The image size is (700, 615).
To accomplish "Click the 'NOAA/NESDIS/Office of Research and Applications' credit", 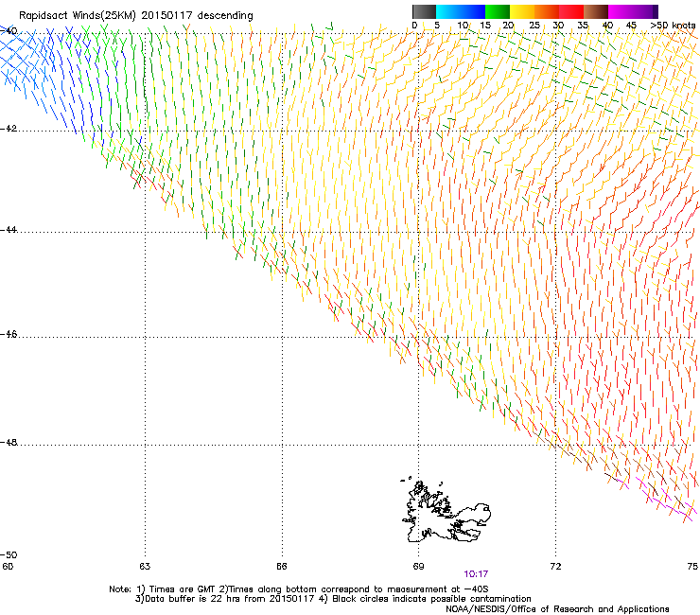I will [x=557, y=609].
